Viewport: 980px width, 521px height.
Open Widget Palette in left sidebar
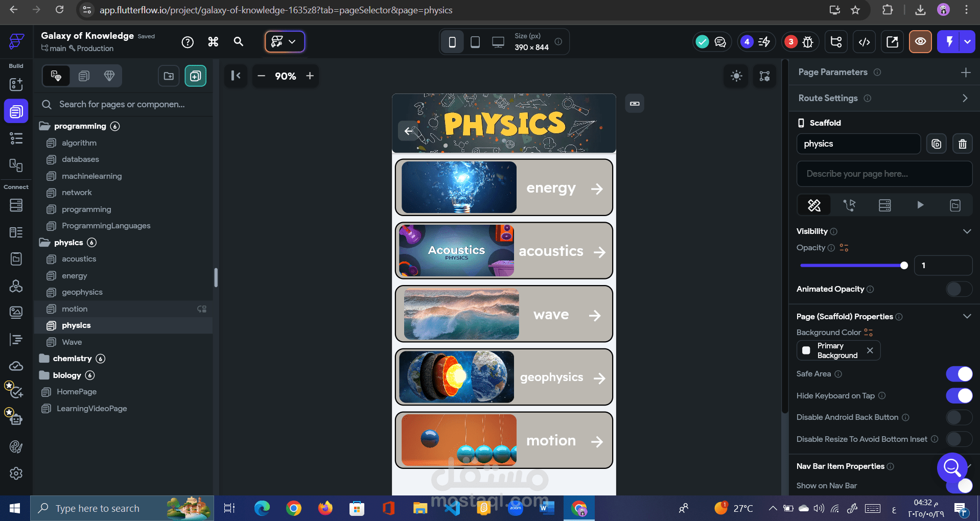(16, 84)
